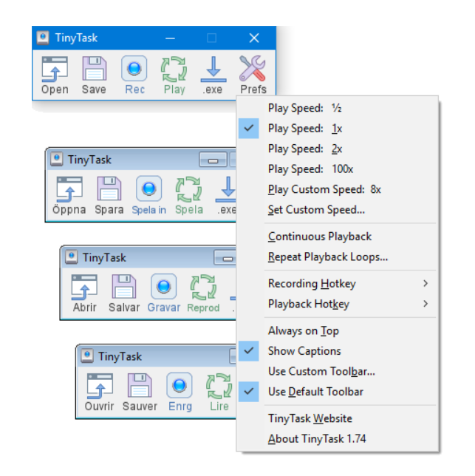Click the title bar icon of the French TinyTask window
Image resolution: width=475 pixels, height=476 pixels.
coord(87,356)
